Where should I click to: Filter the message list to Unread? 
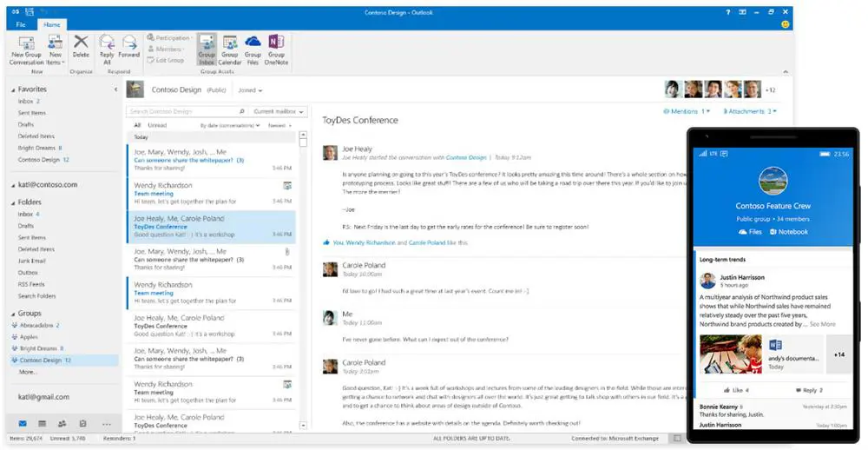pyautogui.click(x=157, y=125)
